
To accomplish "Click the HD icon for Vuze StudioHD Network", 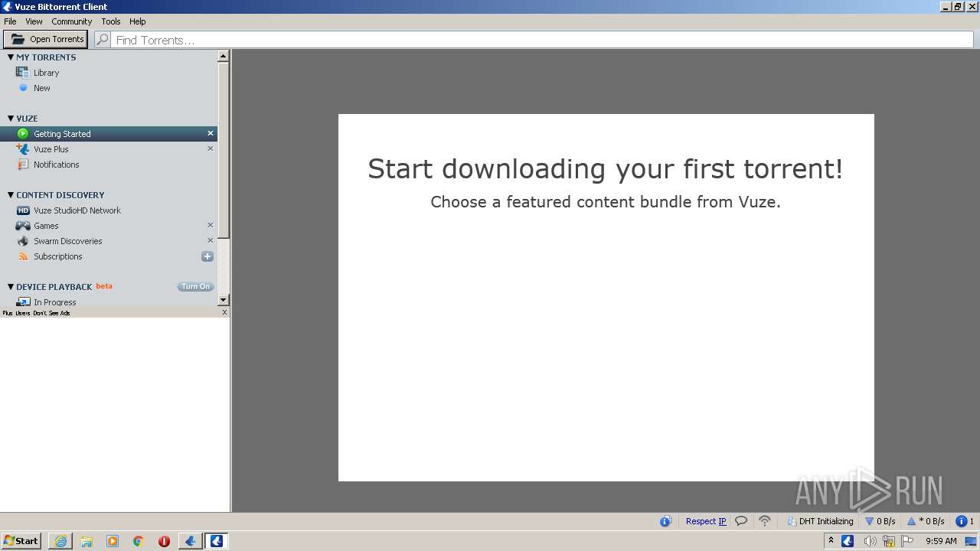I will pyautogui.click(x=23, y=210).
